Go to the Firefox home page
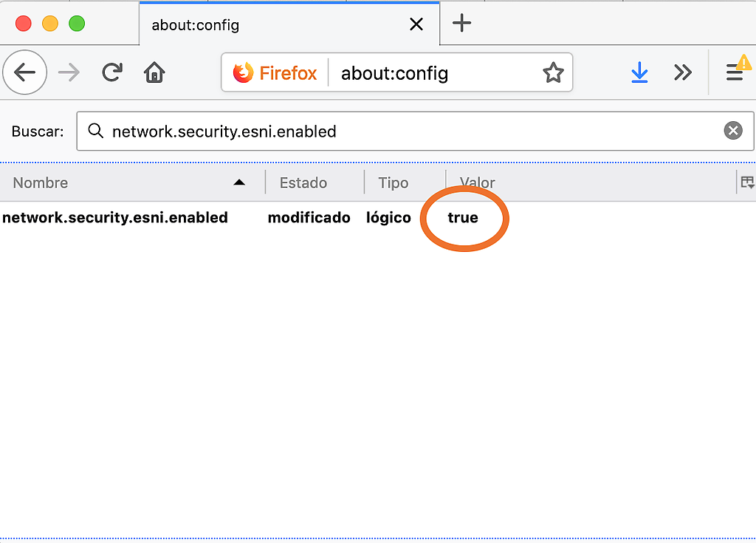 154,72
